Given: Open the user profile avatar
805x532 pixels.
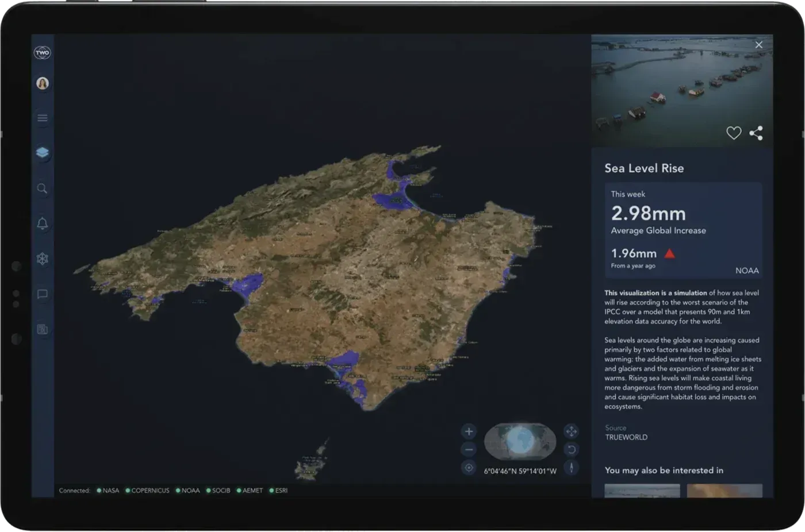Looking at the screenshot, I should [x=43, y=83].
